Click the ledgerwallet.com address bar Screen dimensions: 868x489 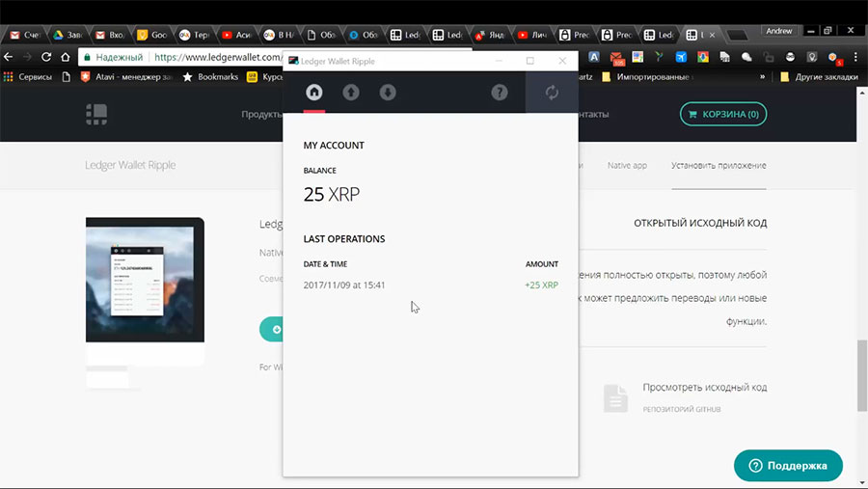217,57
